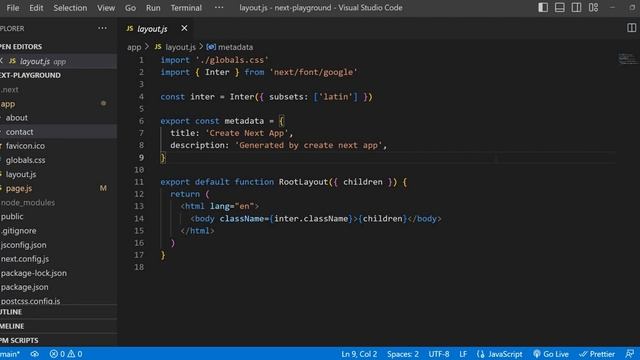Open the View menu
640x360 pixels.
click(x=106, y=8)
